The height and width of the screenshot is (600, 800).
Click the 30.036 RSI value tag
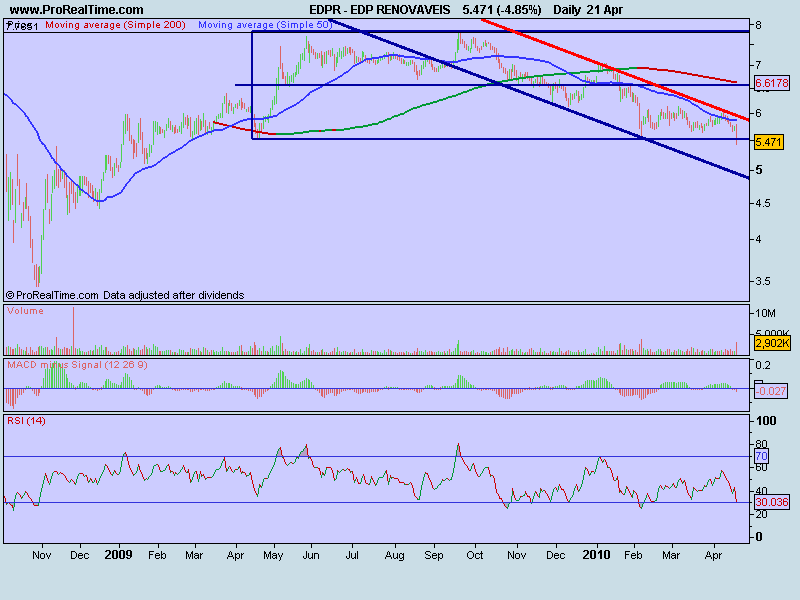(x=771, y=502)
